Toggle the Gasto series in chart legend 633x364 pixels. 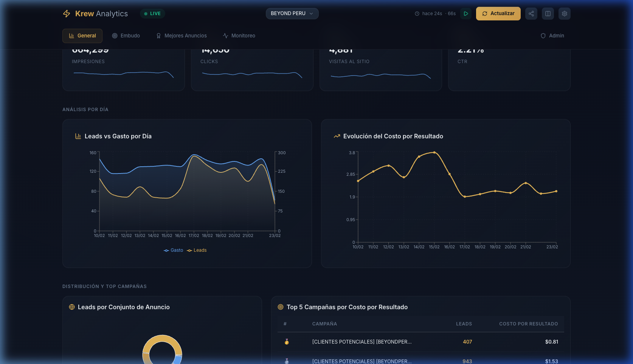(x=174, y=250)
